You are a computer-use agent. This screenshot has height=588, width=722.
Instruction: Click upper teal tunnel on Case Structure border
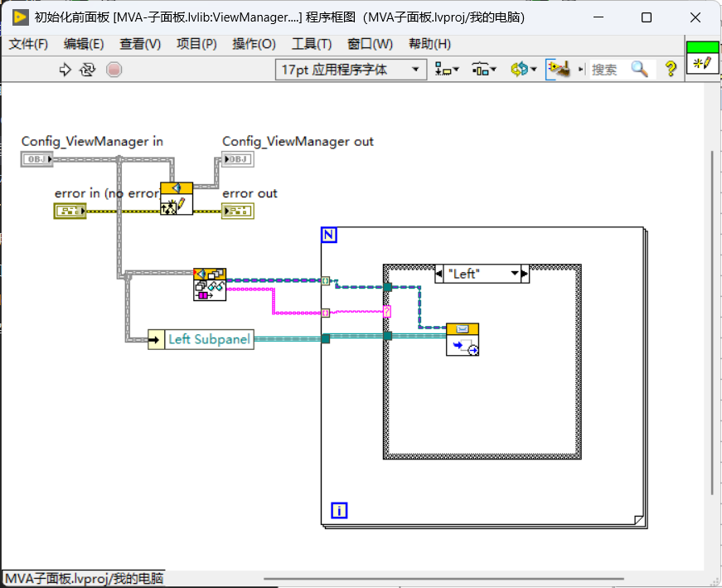pos(387,287)
